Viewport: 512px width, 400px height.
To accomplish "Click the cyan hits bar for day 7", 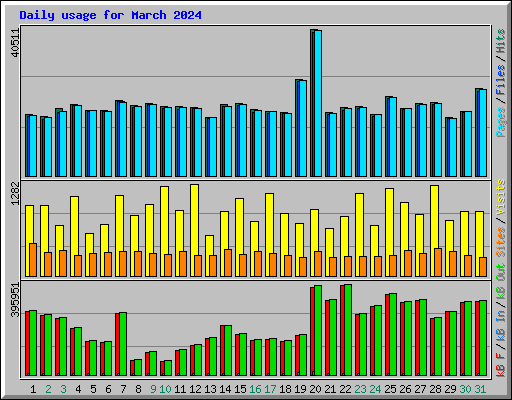I will [x=123, y=139].
